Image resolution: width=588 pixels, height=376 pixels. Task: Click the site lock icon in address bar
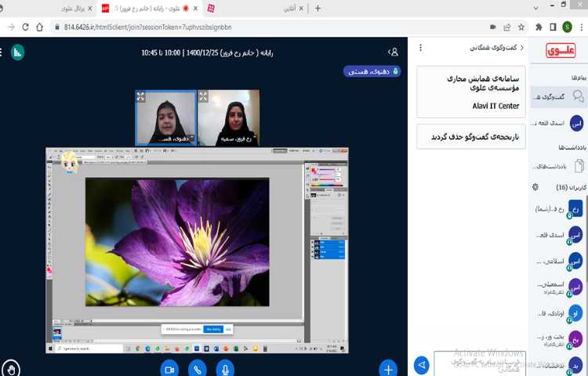pos(57,27)
